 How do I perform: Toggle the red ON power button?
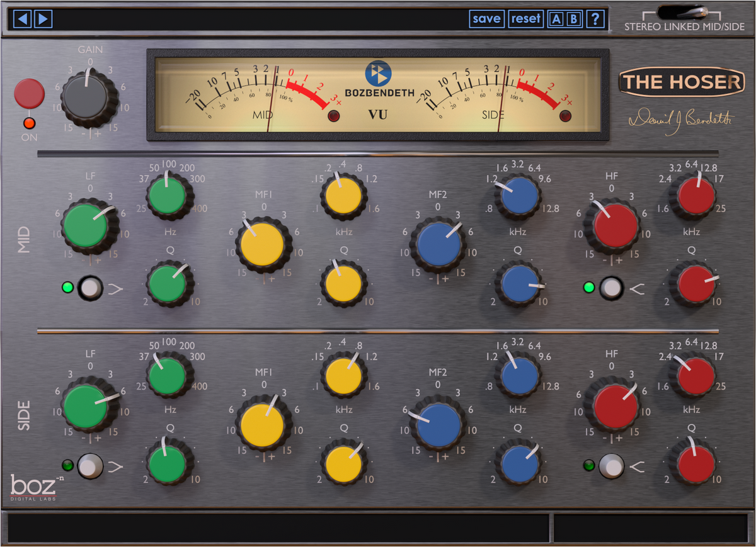30,94
